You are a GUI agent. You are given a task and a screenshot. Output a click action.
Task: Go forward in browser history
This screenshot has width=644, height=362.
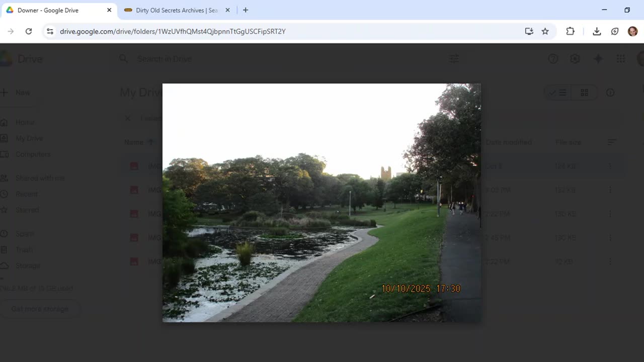pos(11,31)
